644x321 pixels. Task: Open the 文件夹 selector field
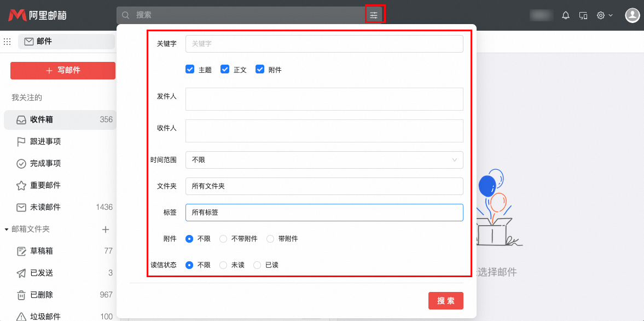(324, 186)
